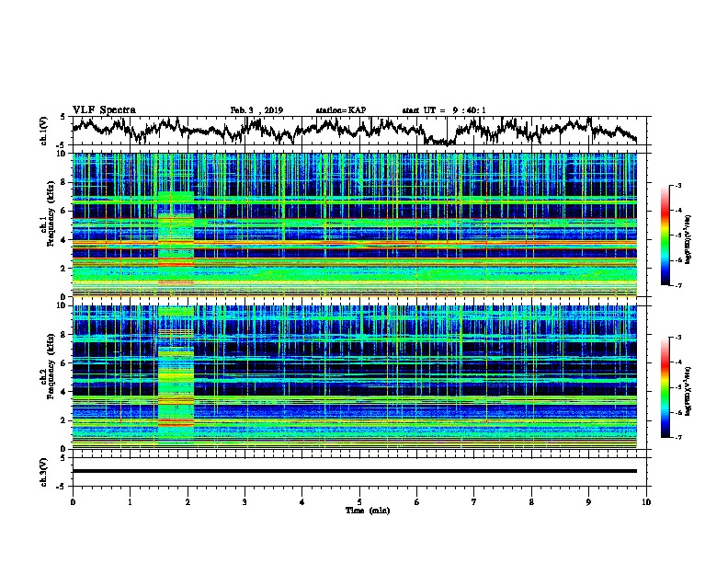Click the "-3" label on ch.1 color bar
This screenshot has width=728, height=563.
pos(677,185)
